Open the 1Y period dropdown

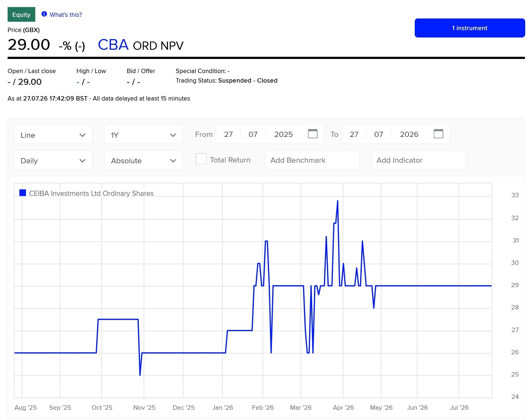click(x=144, y=134)
